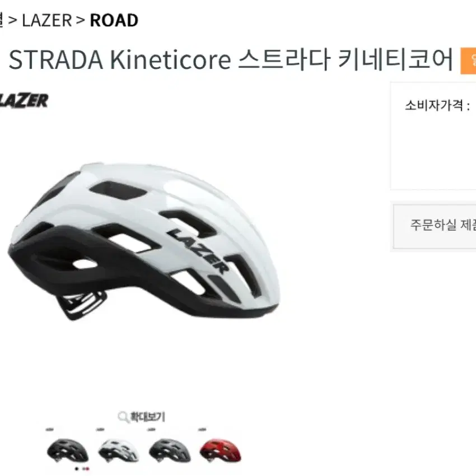This screenshot has height=476, width=476.
Task: Go to ROAD in the breadcrumb
Action: [x=114, y=21]
